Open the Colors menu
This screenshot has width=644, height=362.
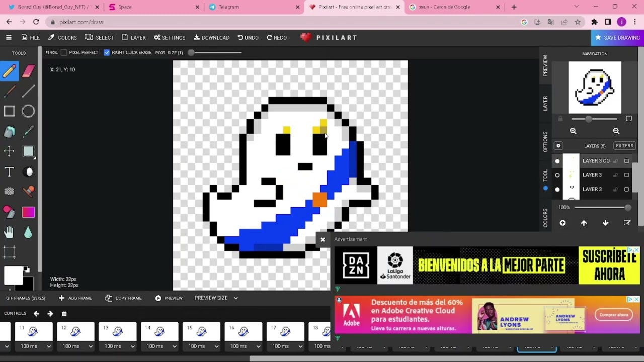click(x=62, y=38)
